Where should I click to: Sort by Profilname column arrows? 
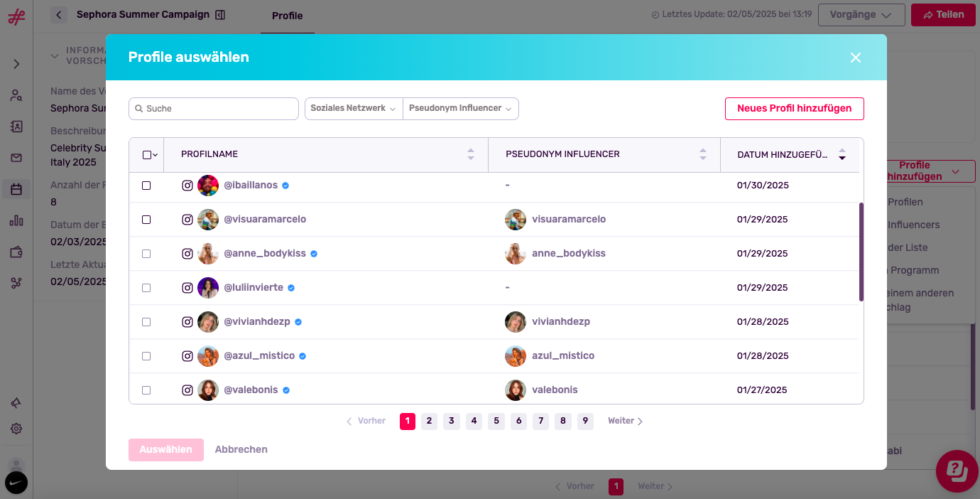[x=471, y=154]
